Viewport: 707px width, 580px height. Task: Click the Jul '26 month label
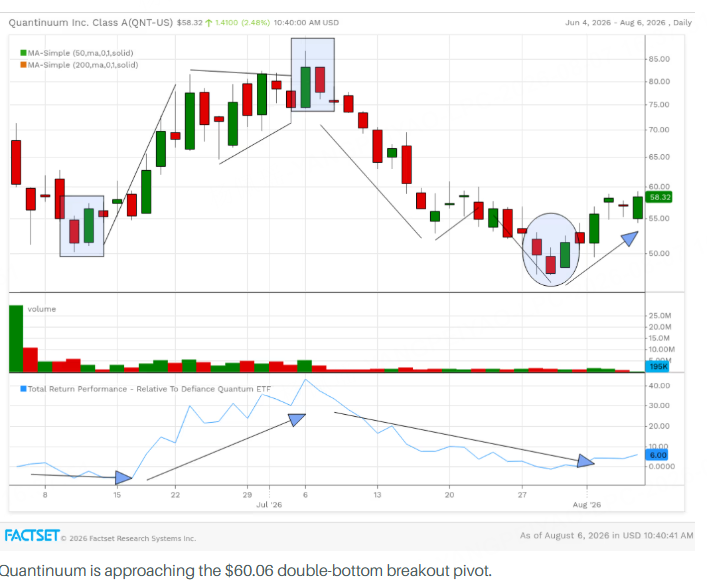coord(269,505)
